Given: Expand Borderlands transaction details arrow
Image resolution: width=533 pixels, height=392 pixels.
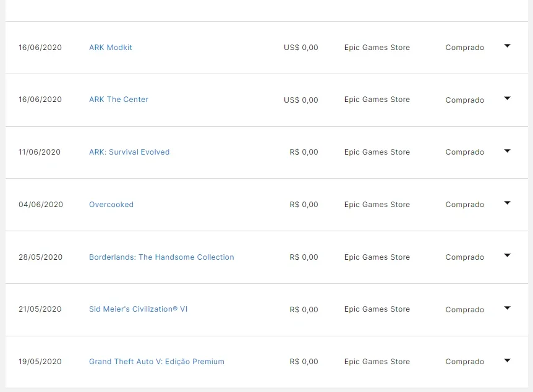Looking at the screenshot, I should (x=507, y=255).
